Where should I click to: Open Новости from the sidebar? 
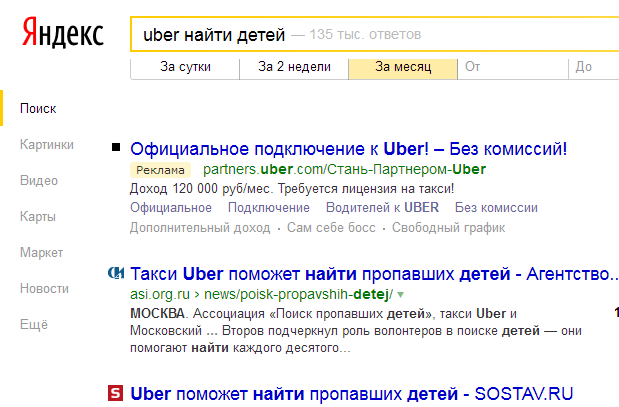click(x=44, y=288)
